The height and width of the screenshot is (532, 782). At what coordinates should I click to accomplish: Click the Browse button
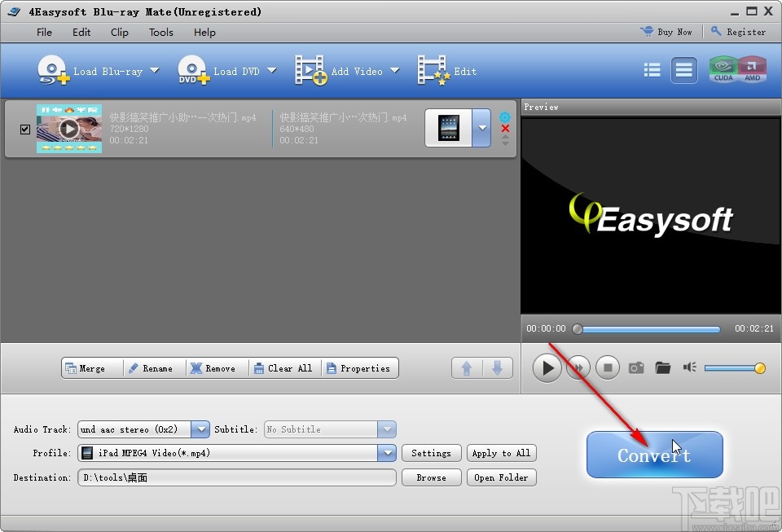[x=432, y=477]
